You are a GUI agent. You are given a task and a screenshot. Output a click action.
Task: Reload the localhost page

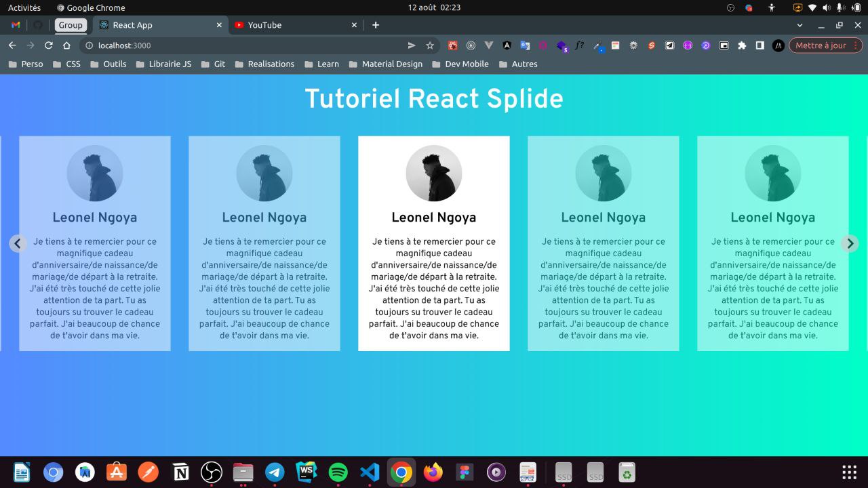(x=48, y=45)
